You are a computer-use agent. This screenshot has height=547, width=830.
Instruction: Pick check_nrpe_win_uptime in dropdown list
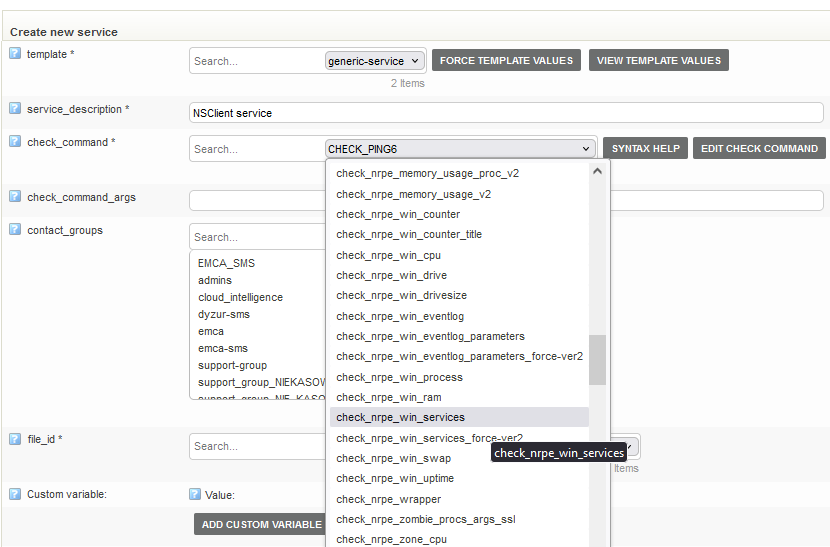tap(395, 479)
